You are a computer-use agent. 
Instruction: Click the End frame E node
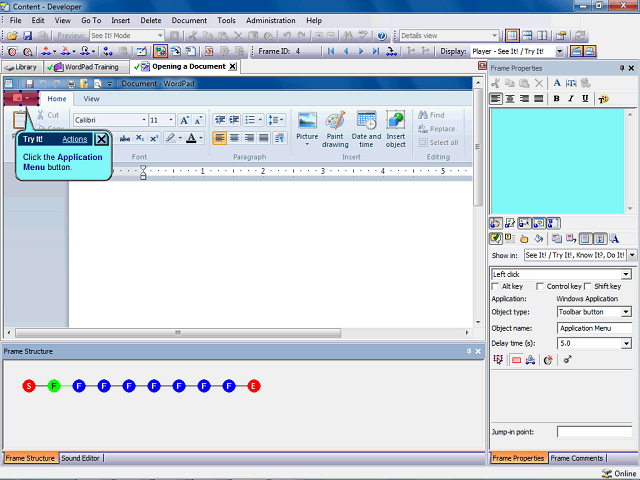click(x=254, y=386)
